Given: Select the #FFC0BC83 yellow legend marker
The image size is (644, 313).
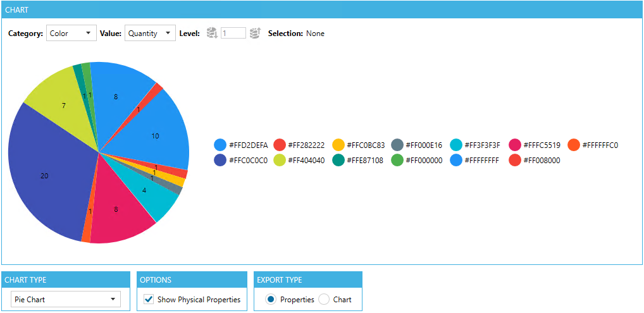Looking at the screenshot, I should click(x=338, y=145).
